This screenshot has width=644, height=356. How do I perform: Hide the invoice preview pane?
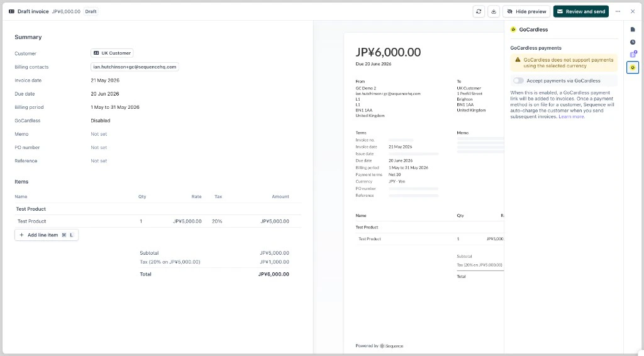pos(526,11)
